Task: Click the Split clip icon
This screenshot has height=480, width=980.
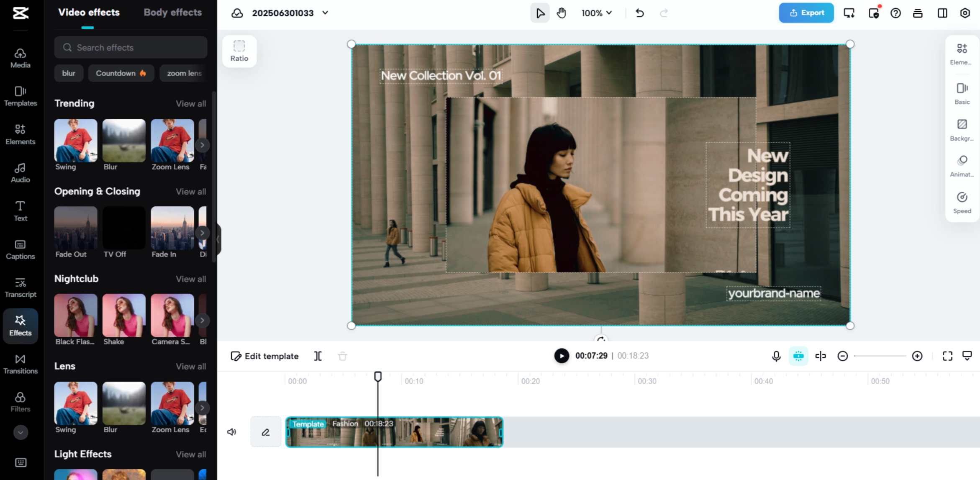Action: (x=318, y=356)
